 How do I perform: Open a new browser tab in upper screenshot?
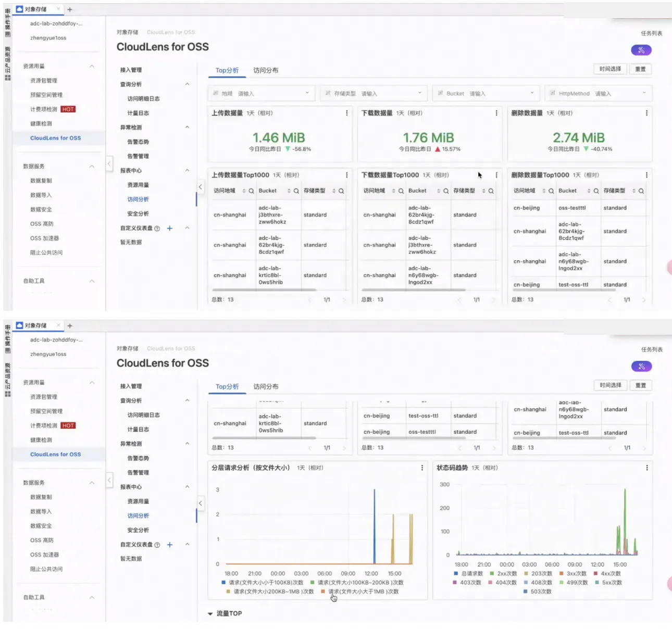click(x=70, y=9)
